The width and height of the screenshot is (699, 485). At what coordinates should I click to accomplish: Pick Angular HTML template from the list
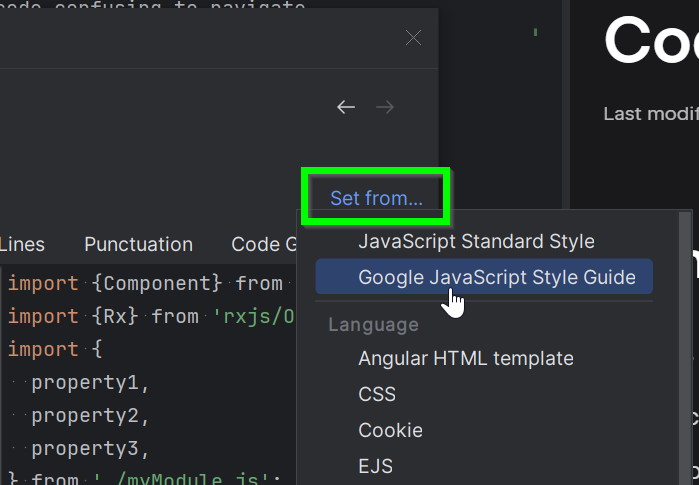click(466, 358)
